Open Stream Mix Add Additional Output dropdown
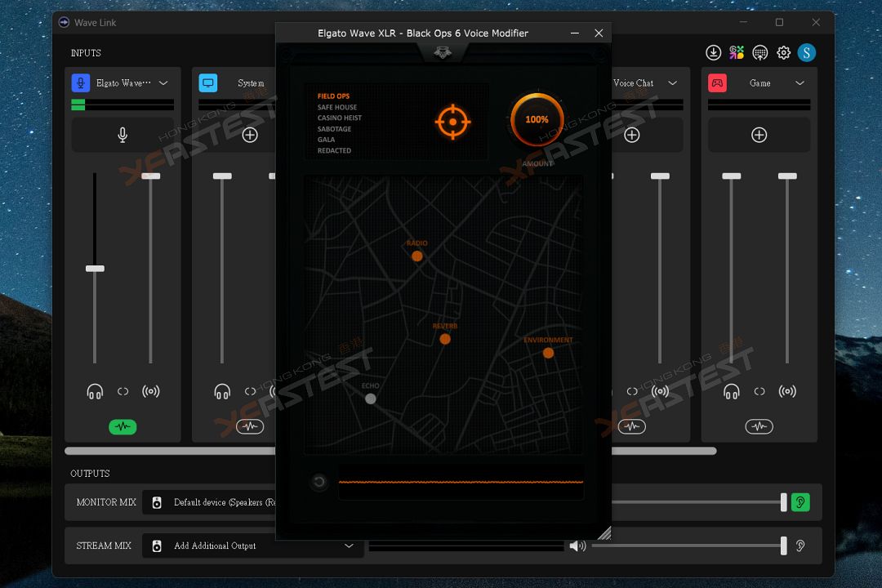The width and height of the screenshot is (882, 588). click(252, 546)
